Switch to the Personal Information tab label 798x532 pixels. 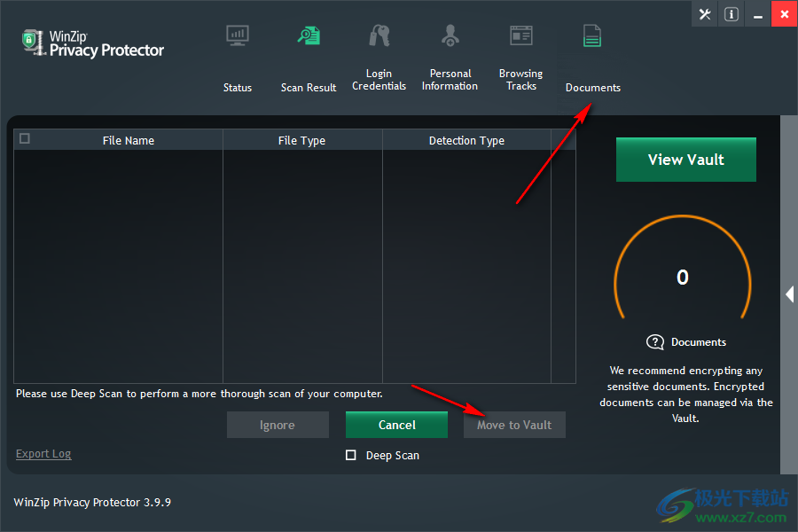450,80
